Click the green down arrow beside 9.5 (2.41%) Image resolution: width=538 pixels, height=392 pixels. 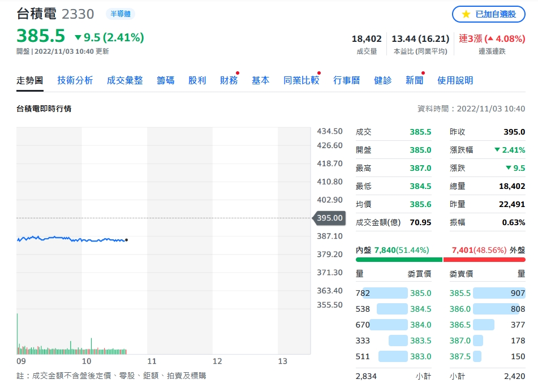click(x=78, y=37)
